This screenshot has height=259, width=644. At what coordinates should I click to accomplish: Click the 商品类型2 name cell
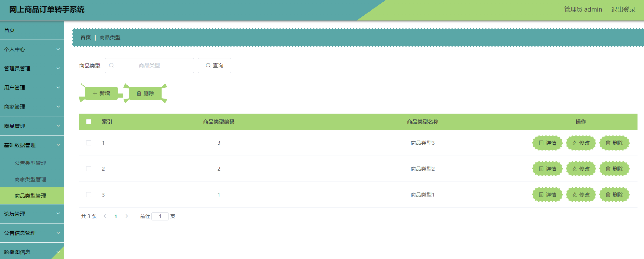[x=423, y=169]
